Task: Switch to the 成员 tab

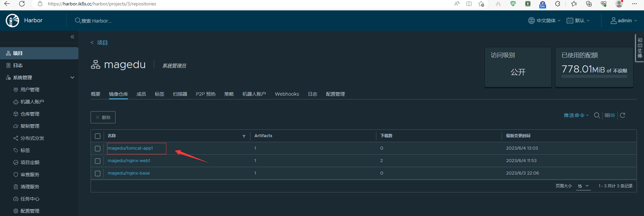Action: coord(141,94)
